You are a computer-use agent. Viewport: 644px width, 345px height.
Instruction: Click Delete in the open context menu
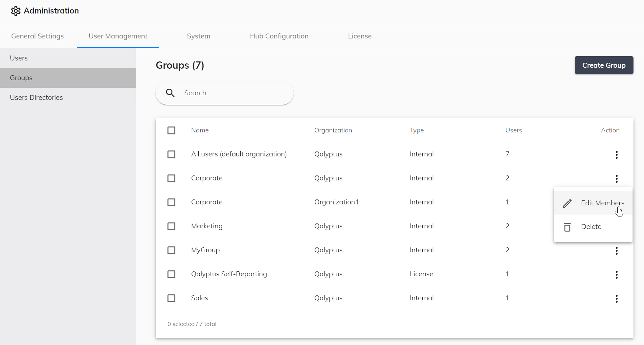coord(591,227)
